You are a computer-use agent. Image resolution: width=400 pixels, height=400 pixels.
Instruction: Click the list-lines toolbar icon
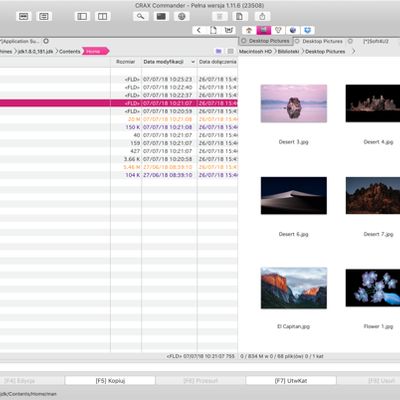(x=44, y=16)
